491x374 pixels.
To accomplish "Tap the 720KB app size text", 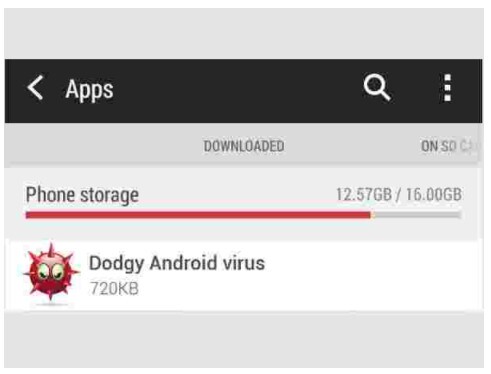I will point(114,288).
